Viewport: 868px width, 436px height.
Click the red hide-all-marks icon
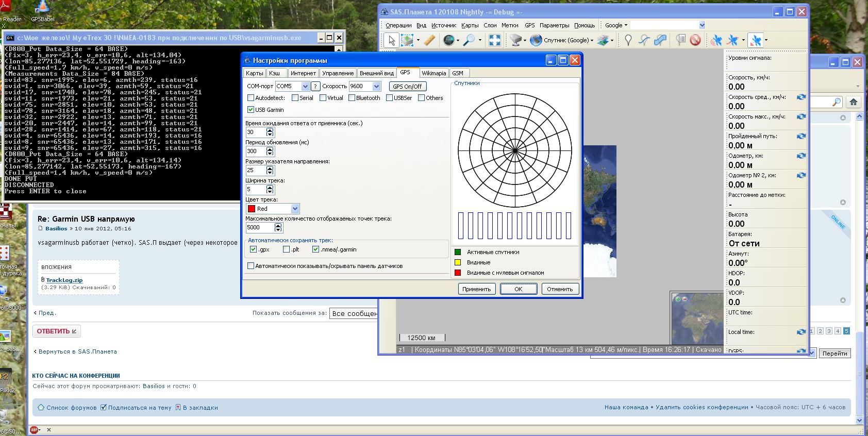tap(695, 40)
